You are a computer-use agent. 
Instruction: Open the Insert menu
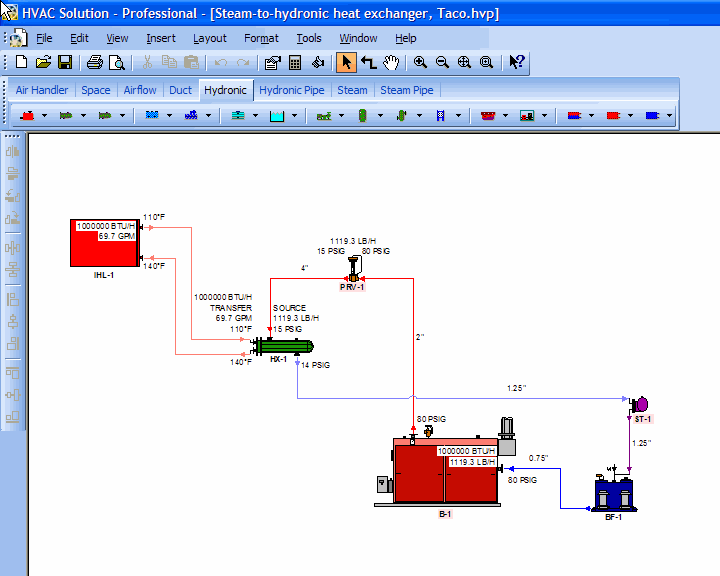pos(161,38)
